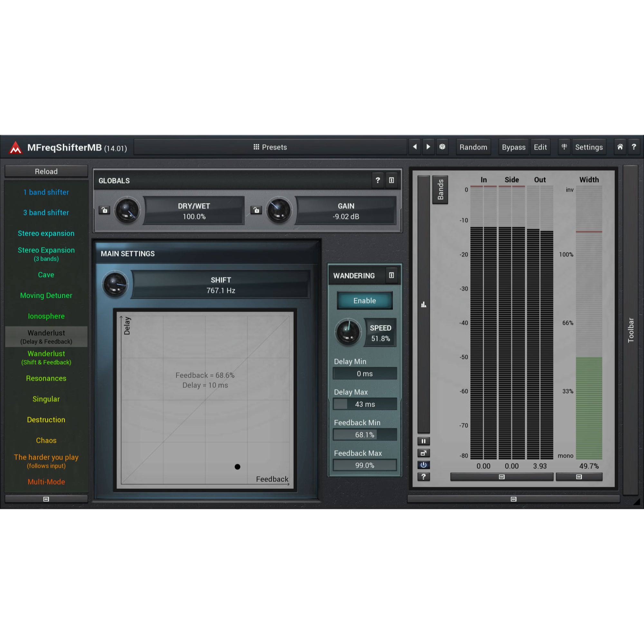The image size is (644, 644).
Task: Click the Gain value field -9.02 dB
Action: click(x=346, y=211)
